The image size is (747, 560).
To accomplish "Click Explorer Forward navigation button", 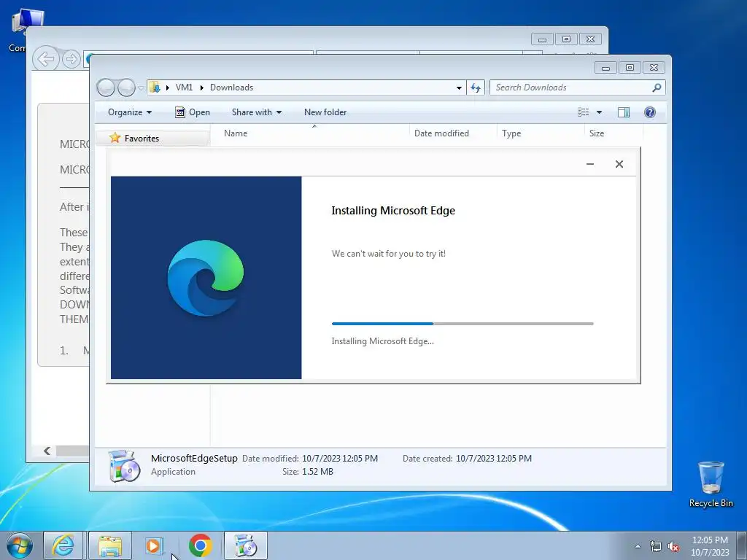I will pos(126,87).
